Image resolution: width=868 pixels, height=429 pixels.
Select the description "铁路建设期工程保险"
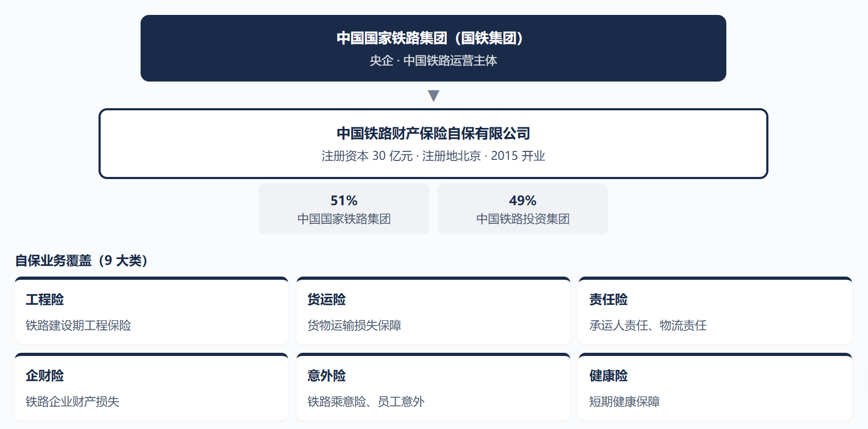click(78, 326)
